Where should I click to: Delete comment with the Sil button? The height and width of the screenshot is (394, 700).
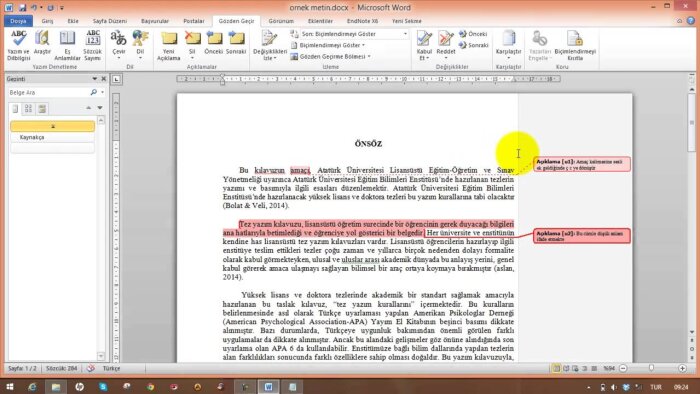(x=192, y=45)
